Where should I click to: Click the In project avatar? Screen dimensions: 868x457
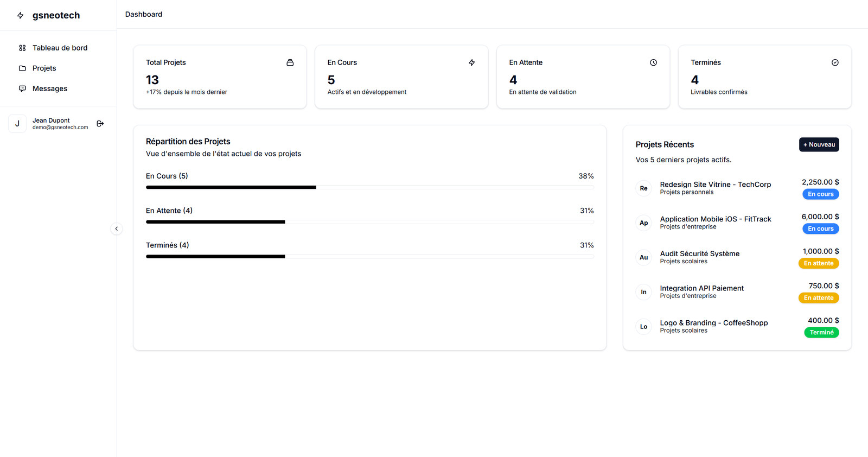(643, 292)
